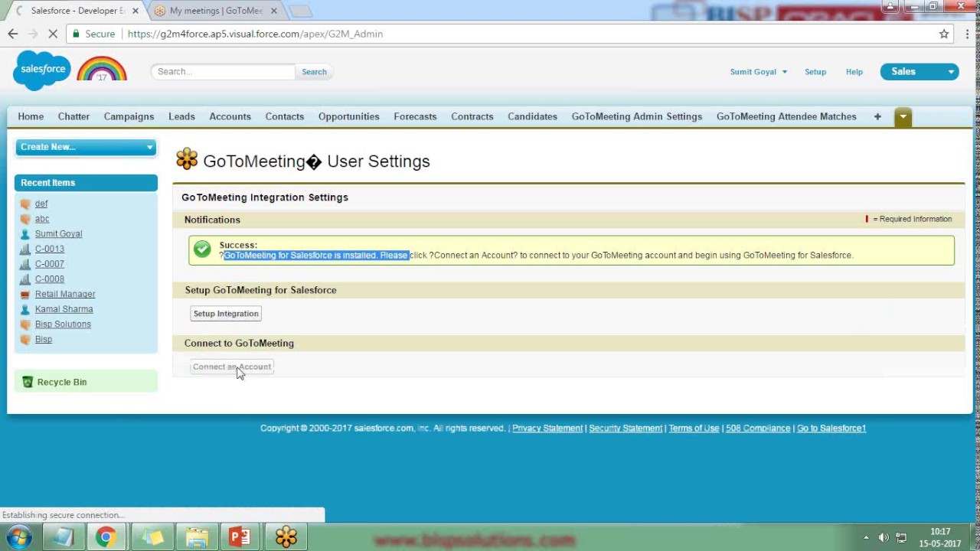Click the Connect an Account button
This screenshot has width=980, height=551.
pos(232,367)
